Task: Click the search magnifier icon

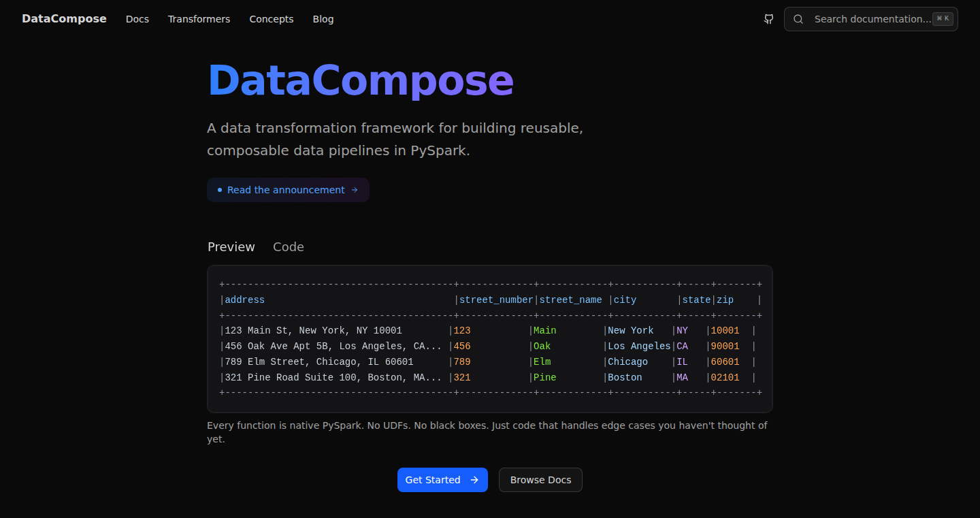Action: [x=799, y=19]
